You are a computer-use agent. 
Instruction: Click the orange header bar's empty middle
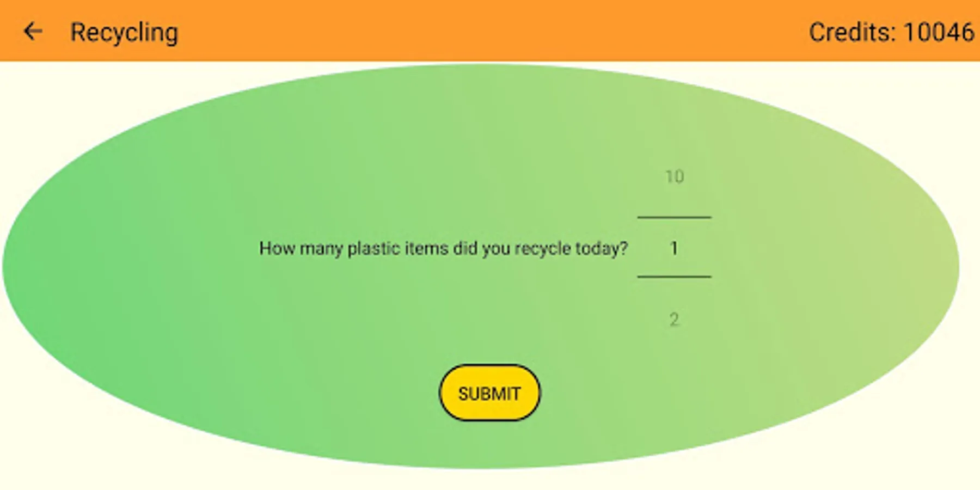tap(490, 30)
